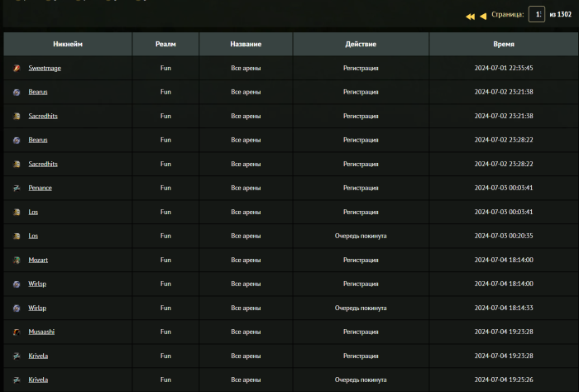Viewport: 579px width, 392px height.
Task: Click Fun realm cell in Penance row
Action: [x=165, y=188]
